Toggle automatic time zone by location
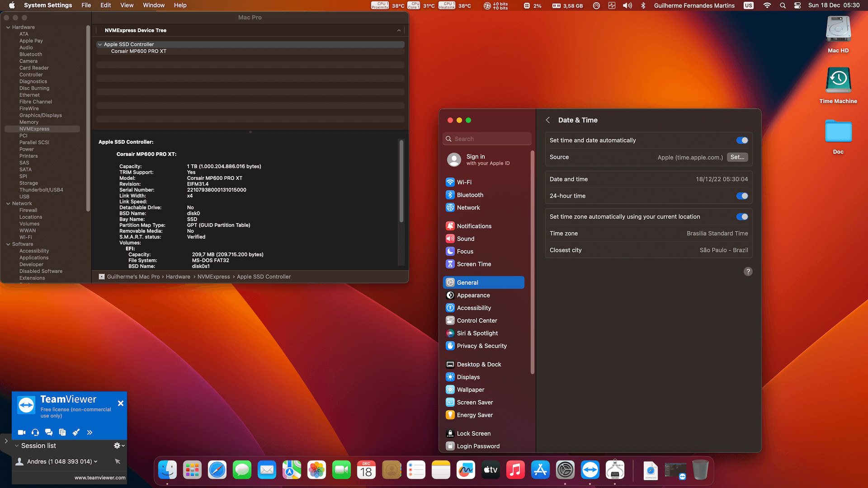Image resolution: width=868 pixels, height=488 pixels. 742,217
